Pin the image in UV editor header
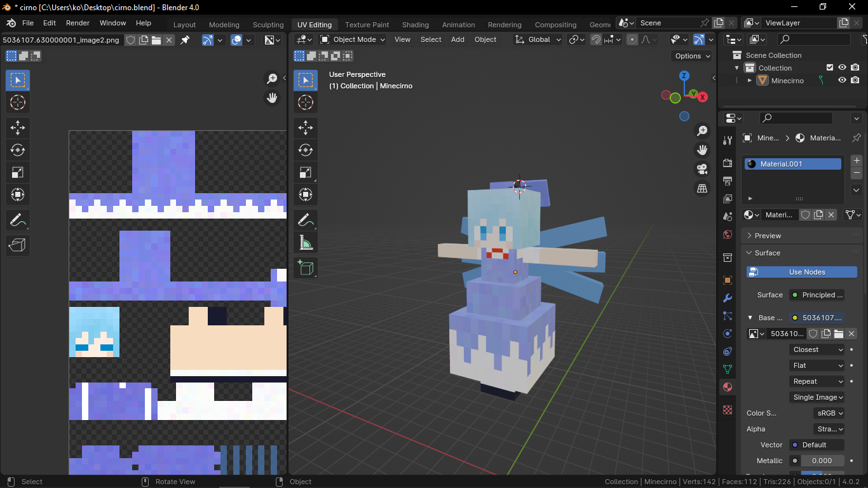 185,40
